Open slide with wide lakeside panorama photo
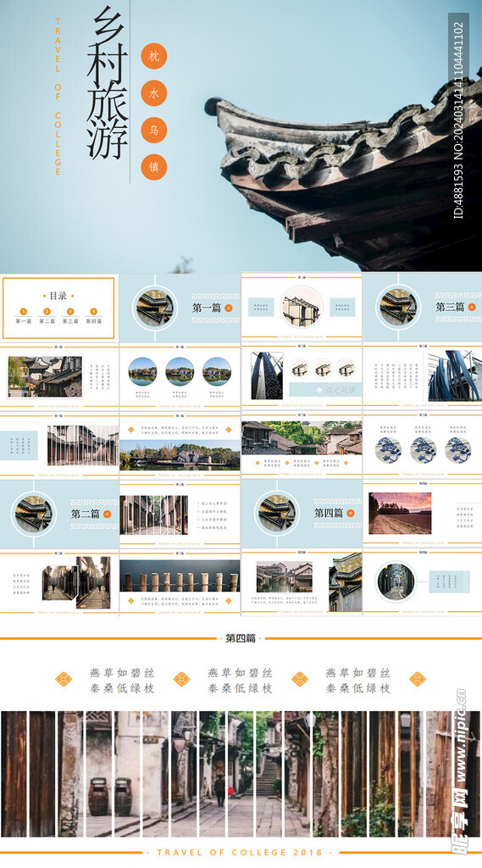 180,446
